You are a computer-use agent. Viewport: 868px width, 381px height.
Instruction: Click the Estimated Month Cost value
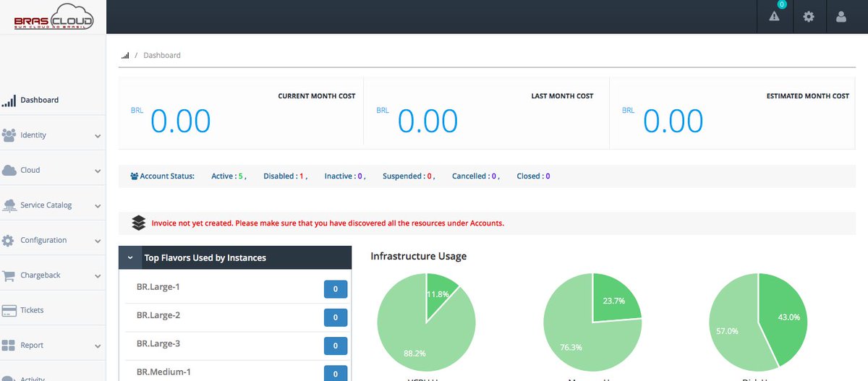pyautogui.click(x=673, y=121)
